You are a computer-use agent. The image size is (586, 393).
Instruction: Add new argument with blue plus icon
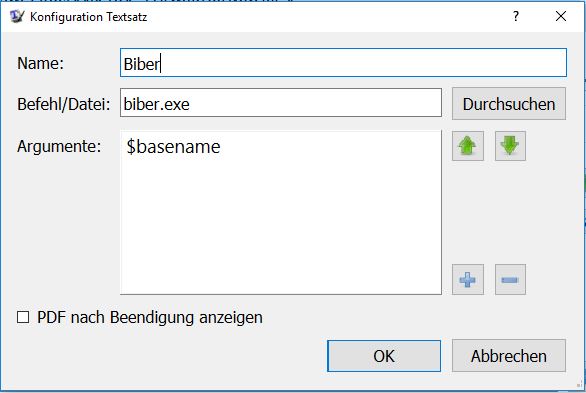click(x=468, y=279)
